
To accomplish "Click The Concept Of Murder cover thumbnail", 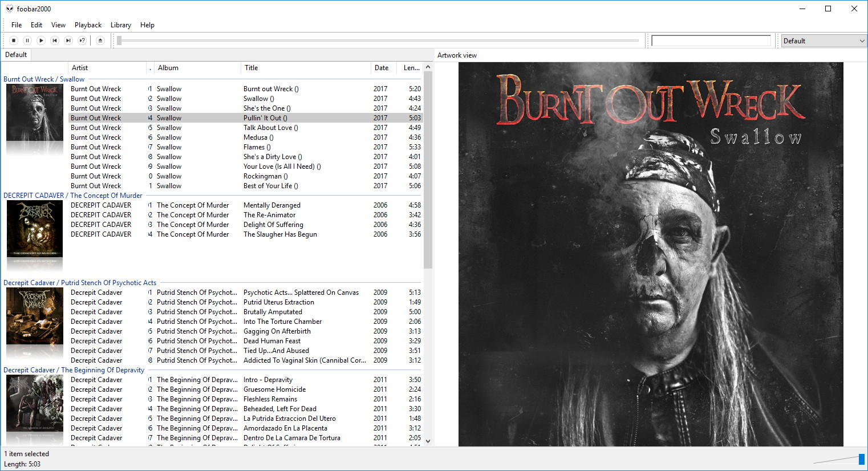I will click(35, 229).
